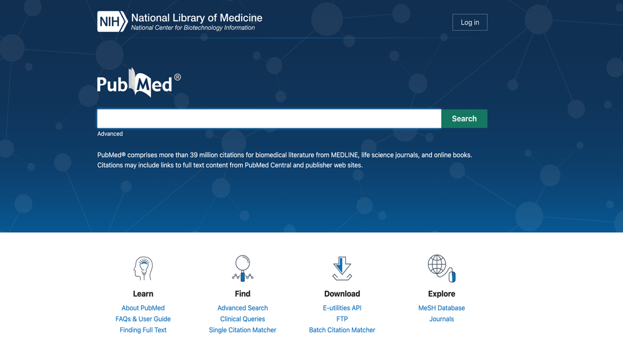
Task: Open Advanced Search under Find
Action: point(242,308)
